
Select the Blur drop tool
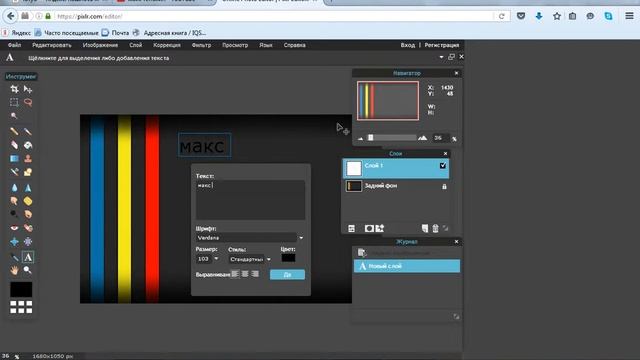14,188
